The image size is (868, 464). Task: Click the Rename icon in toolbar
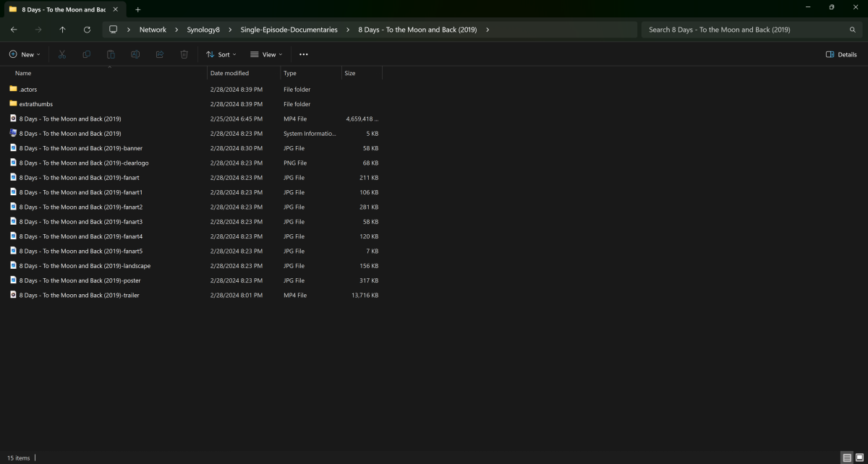point(135,54)
